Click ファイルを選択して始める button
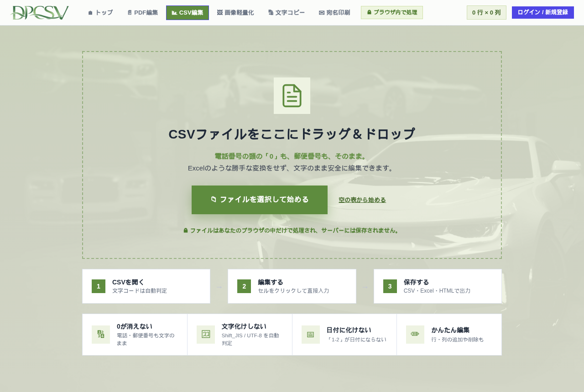 tap(260, 200)
